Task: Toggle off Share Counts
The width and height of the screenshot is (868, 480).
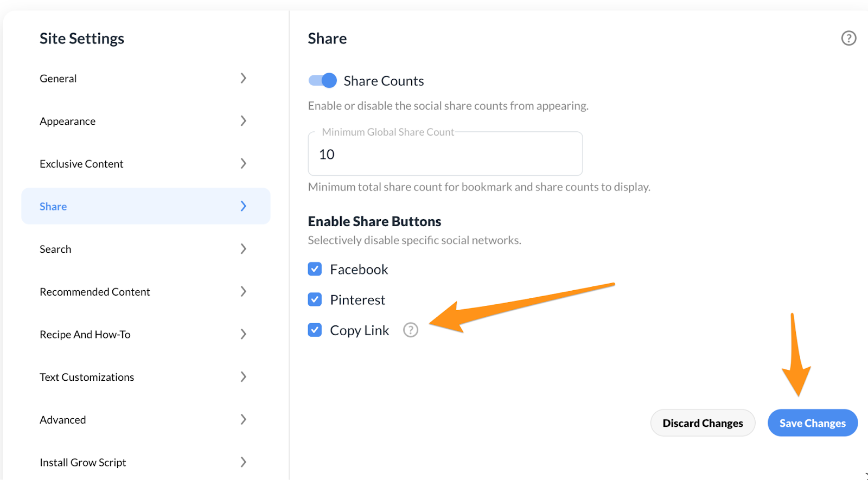Action: (x=322, y=80)
